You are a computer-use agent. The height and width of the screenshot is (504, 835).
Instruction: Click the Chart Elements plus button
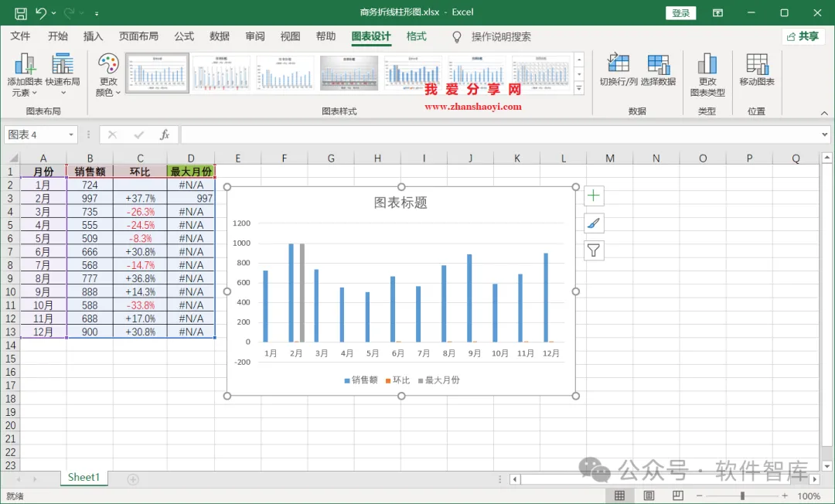point(594,196)
